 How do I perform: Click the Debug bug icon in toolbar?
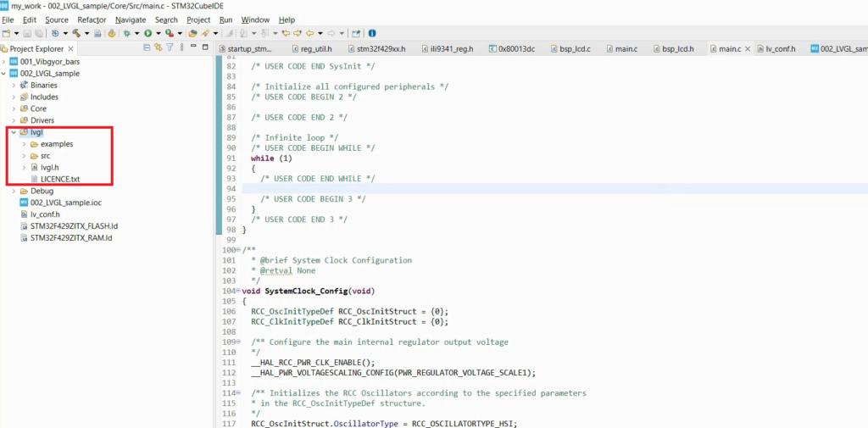(x=127, y=33)
